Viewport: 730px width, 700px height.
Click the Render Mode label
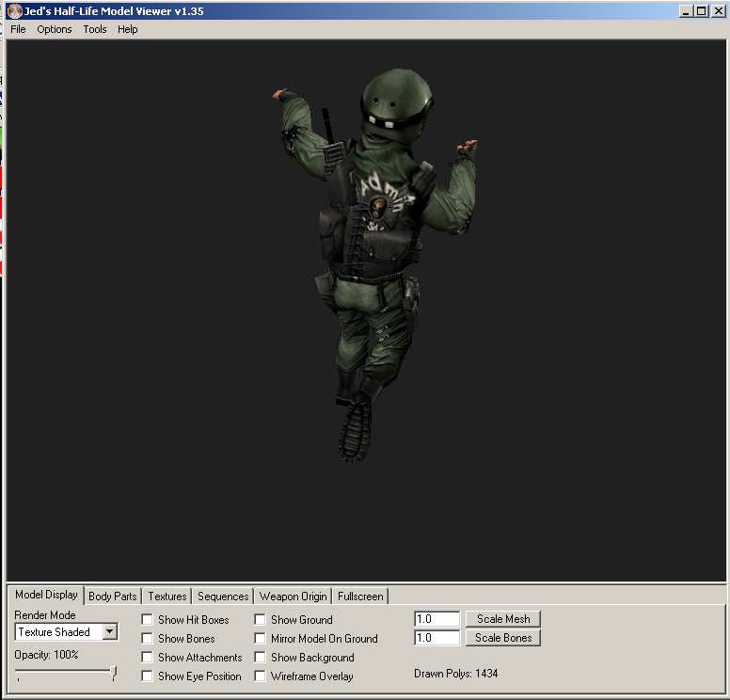point(45,615)
